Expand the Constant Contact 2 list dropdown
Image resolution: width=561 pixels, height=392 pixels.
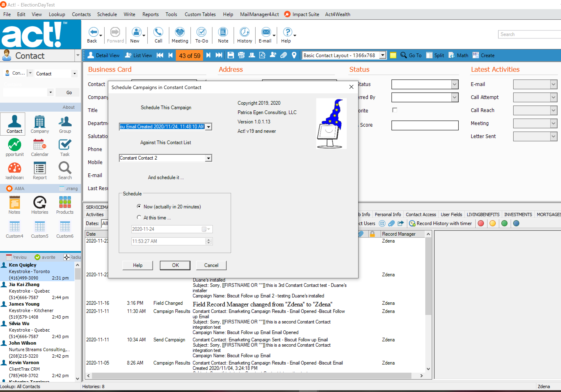click(208, 158)
